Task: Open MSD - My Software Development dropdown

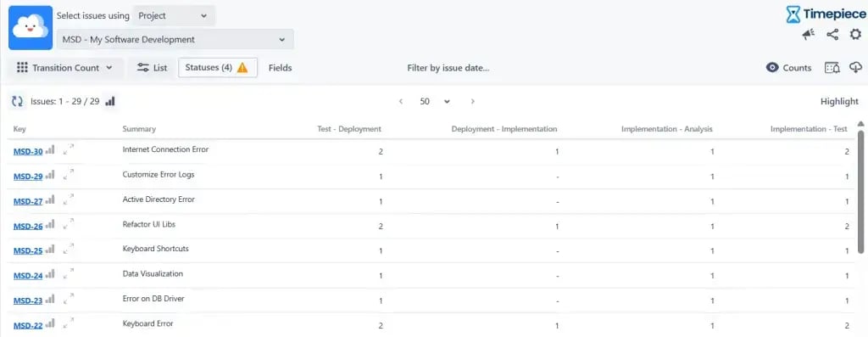Action: tap(175, 39)
